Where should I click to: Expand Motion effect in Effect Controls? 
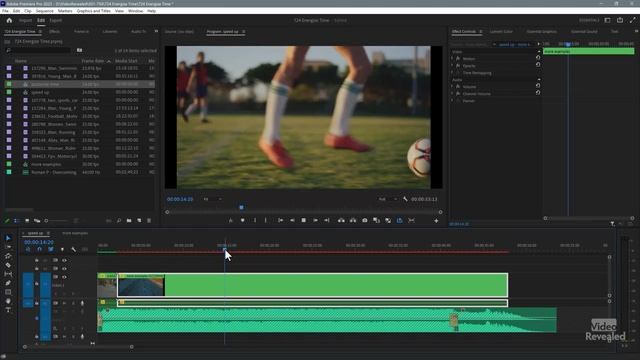(x=452, y=58)
